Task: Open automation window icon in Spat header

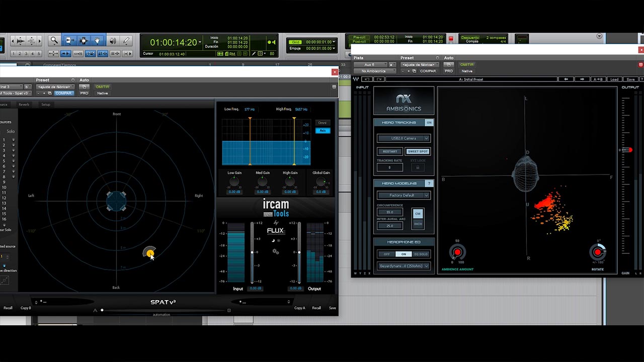Action: tap(84, 87)
